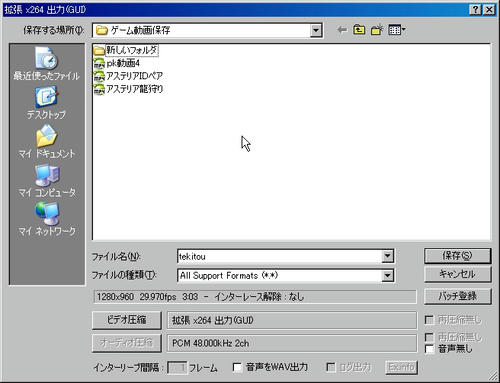500x383 pixels.
Task: Click the Ex.info button
Action: pyautogui.click(x=402, y=367)
